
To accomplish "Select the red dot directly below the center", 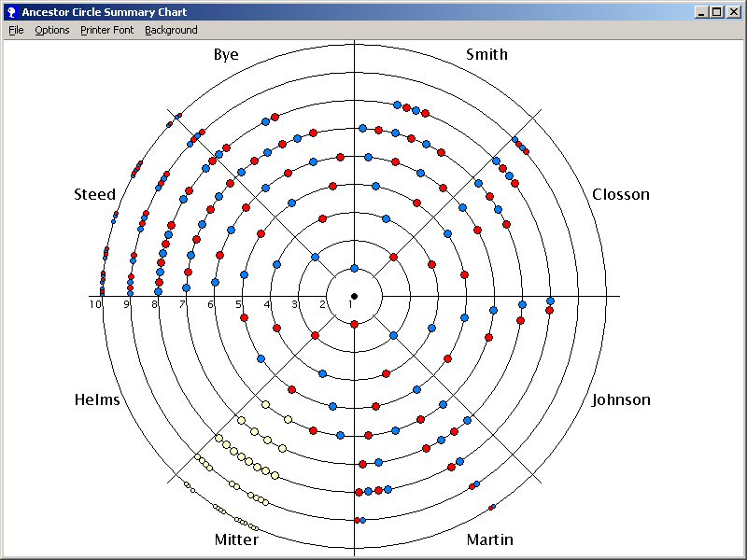I will 354,324.
